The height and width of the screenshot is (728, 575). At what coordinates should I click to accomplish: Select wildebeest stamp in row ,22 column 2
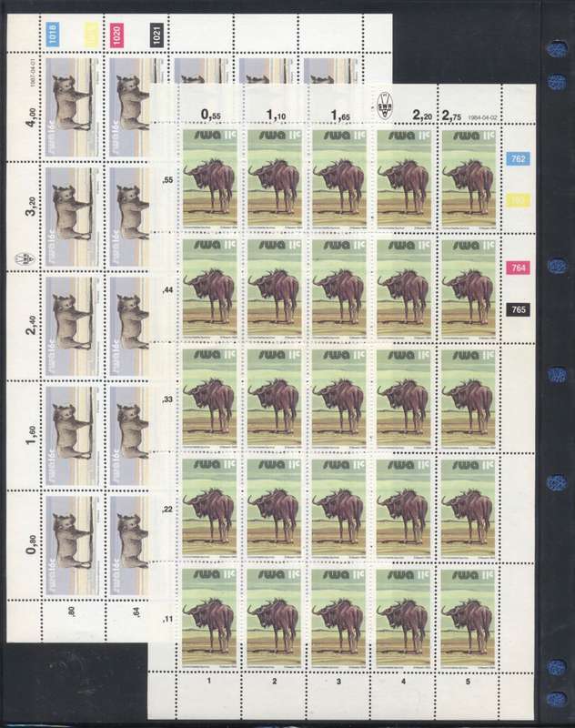point(274,509)
